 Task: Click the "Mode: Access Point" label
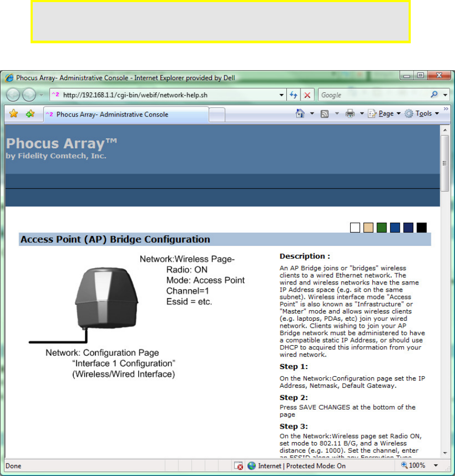click(x=206, y=280)
